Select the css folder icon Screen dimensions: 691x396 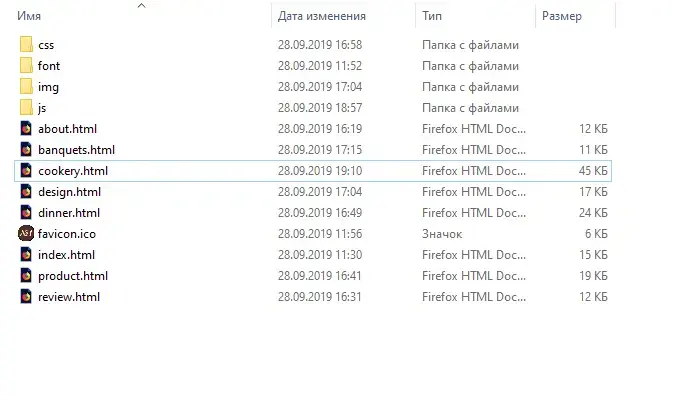point(26,44)
